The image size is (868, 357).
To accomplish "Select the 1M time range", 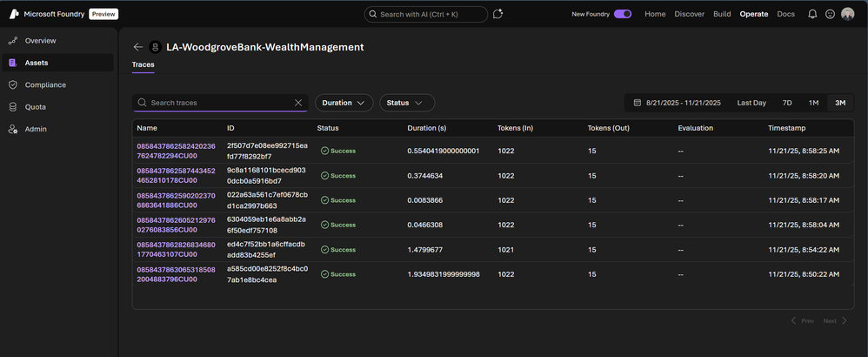I will (x=813, y=103).
